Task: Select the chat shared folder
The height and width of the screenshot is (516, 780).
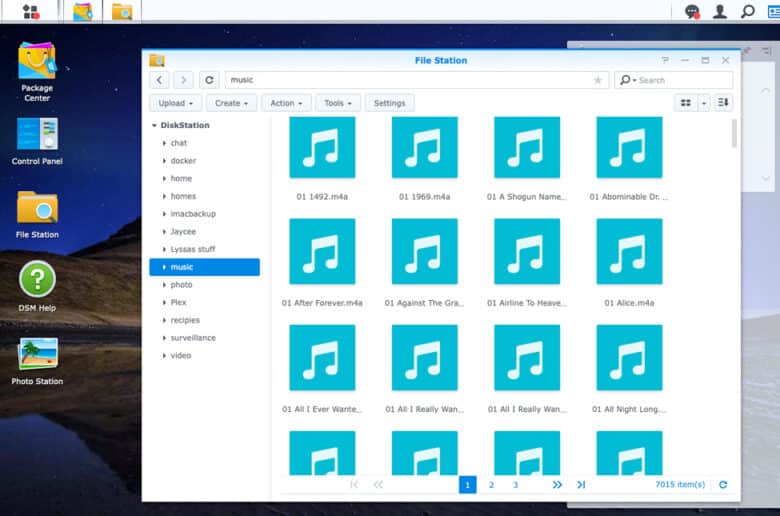Action: 179,143
